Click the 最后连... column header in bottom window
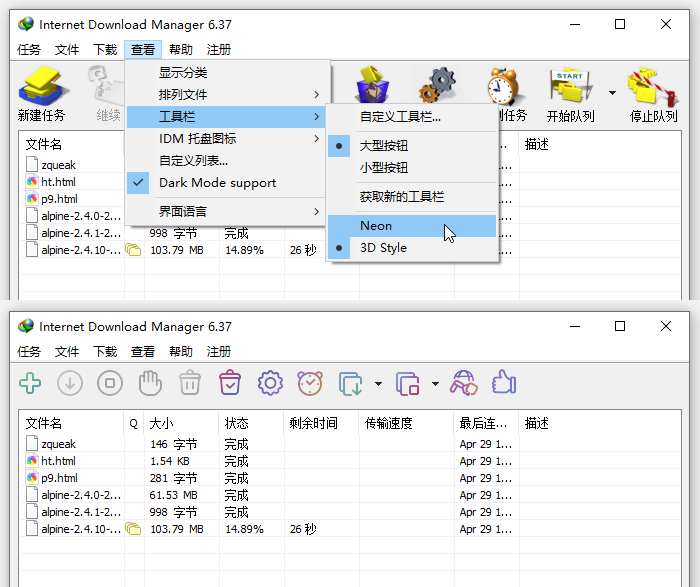The width and height of the screenshot is (700, 587). [486, 423]
